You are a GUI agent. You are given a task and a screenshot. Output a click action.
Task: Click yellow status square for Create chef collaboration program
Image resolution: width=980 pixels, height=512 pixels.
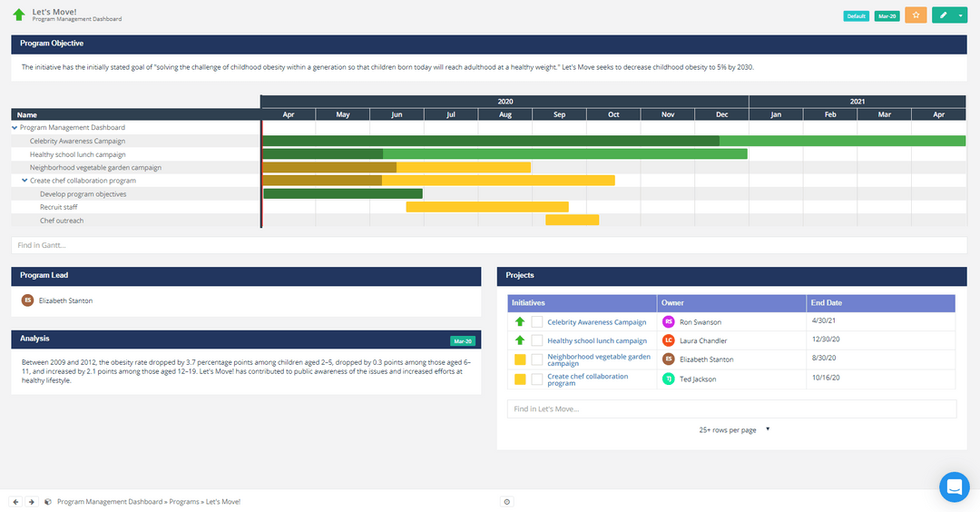tap(520, 379)
